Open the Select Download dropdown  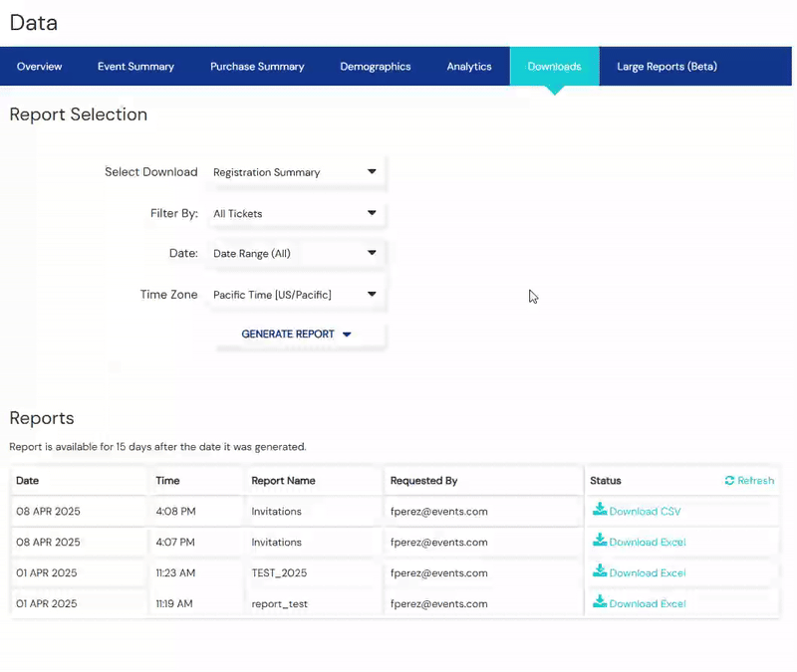[x=296, y=172]
